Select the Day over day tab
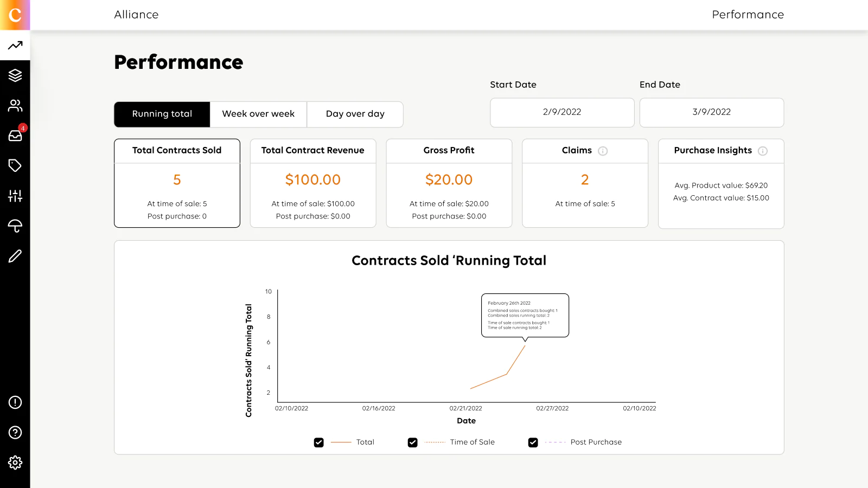 pyautogui.click(x=355, y=114)
